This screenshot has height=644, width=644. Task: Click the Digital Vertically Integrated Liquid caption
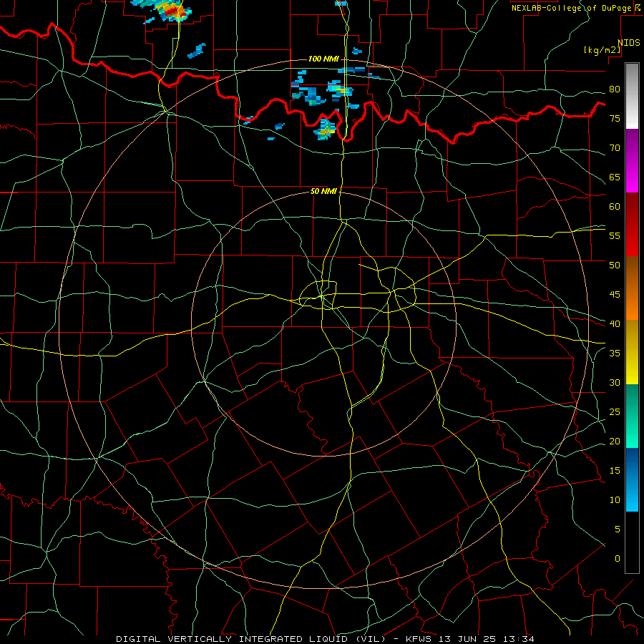pos(325,639)
